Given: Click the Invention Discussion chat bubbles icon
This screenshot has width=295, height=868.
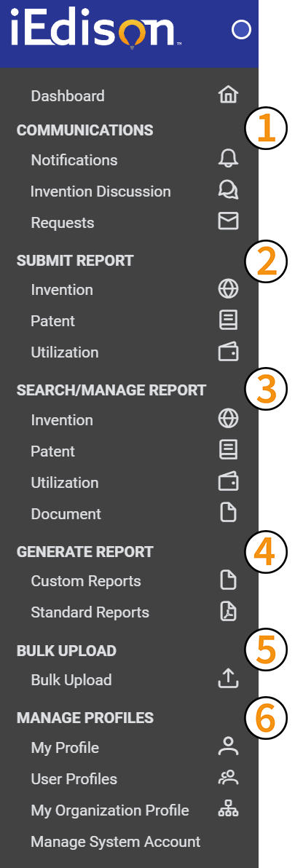Looking at the screenshot, I should coord(228,191).
